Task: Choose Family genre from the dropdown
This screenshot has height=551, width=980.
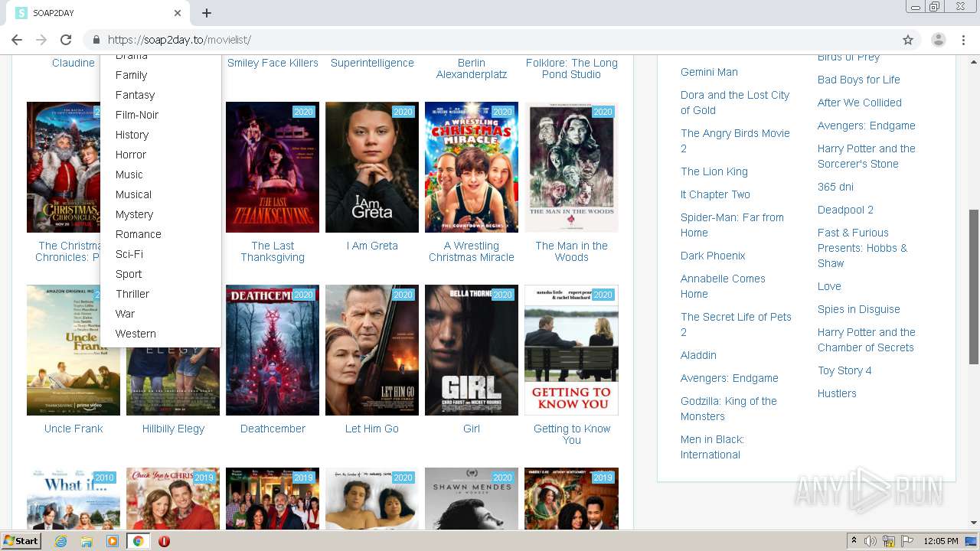Action: [x=131, y=75]
